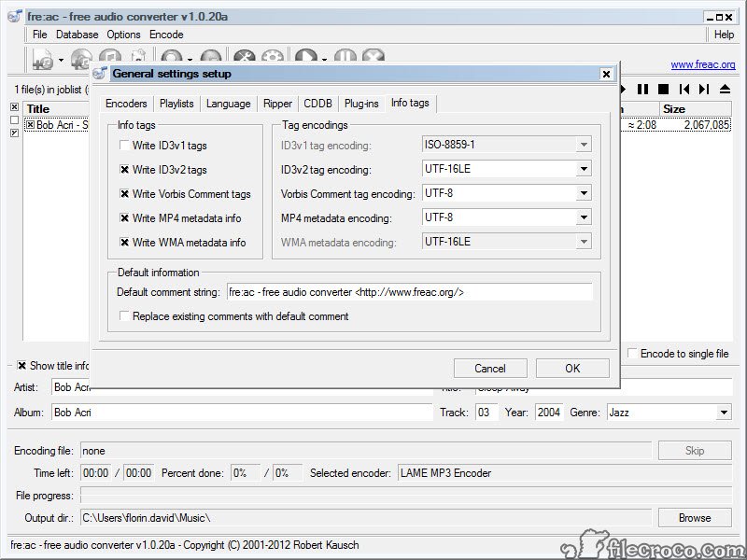Open the Language tab
The width and height of the screenshot is (747, 560).
(228, 104)
